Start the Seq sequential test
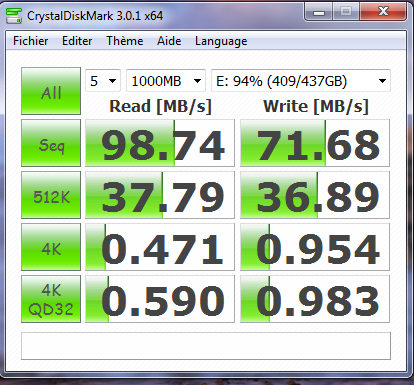Viewport: 414px width, 385px height. [x=51, y=143]
